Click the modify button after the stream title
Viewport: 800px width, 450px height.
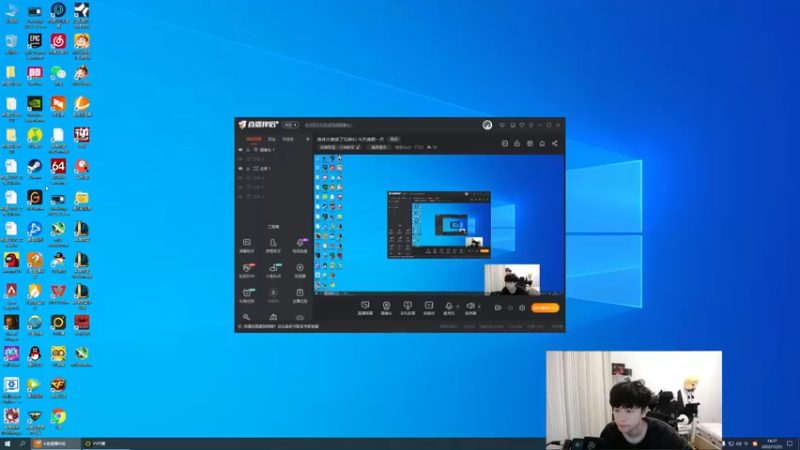tap(394, 139)
